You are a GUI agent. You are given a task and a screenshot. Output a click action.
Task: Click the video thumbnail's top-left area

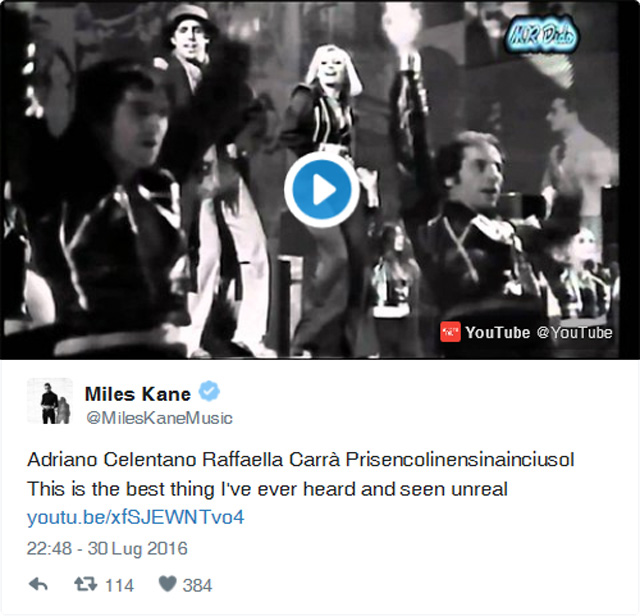pos(82,61)
